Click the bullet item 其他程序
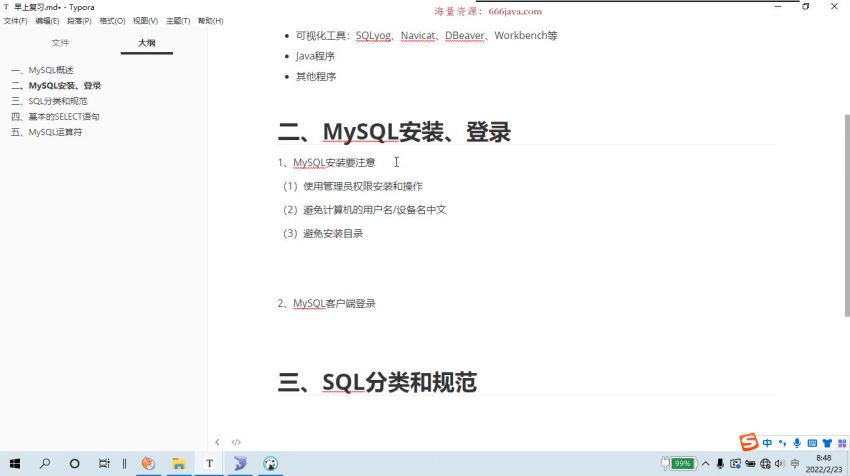The height and width of the screenshot is (476, 850). tap(315, 76)
